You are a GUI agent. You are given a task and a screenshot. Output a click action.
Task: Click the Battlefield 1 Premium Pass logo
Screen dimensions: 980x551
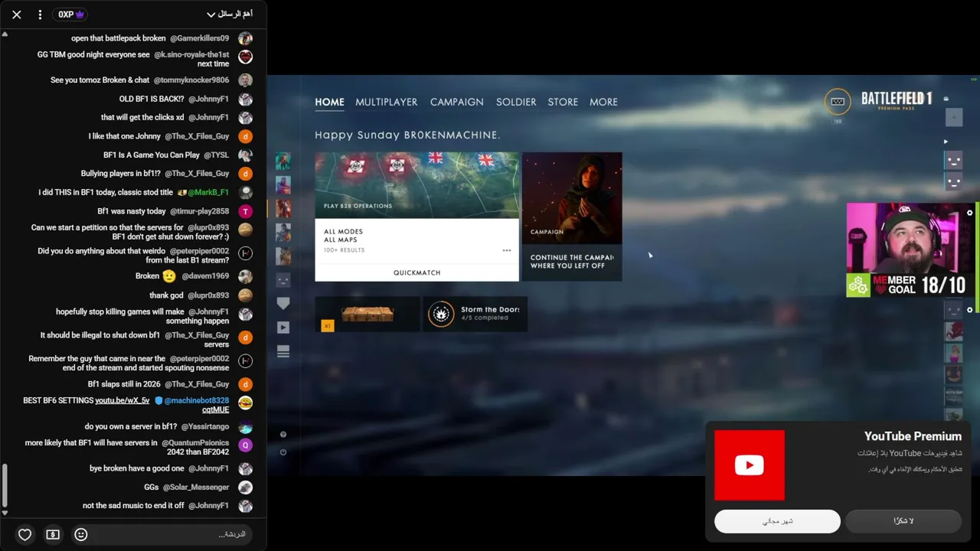(896, 101)
